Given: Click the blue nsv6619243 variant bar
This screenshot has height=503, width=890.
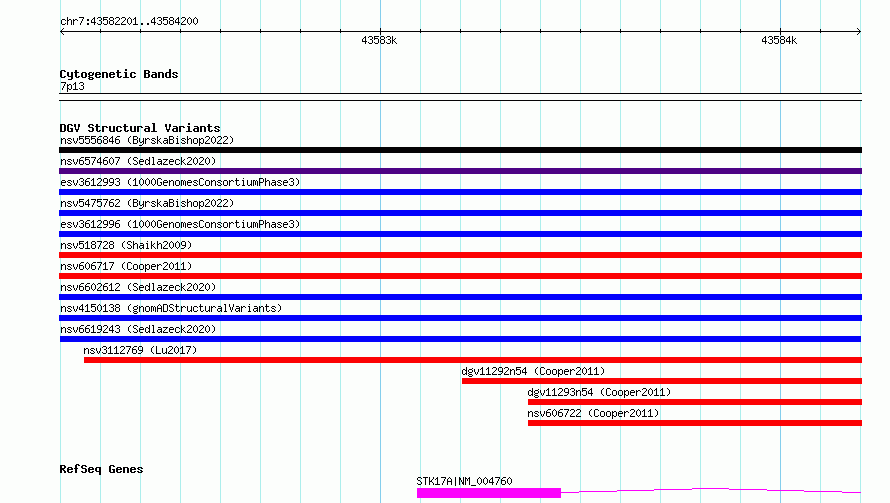Looking at the screenshot, I should point(460,339).
